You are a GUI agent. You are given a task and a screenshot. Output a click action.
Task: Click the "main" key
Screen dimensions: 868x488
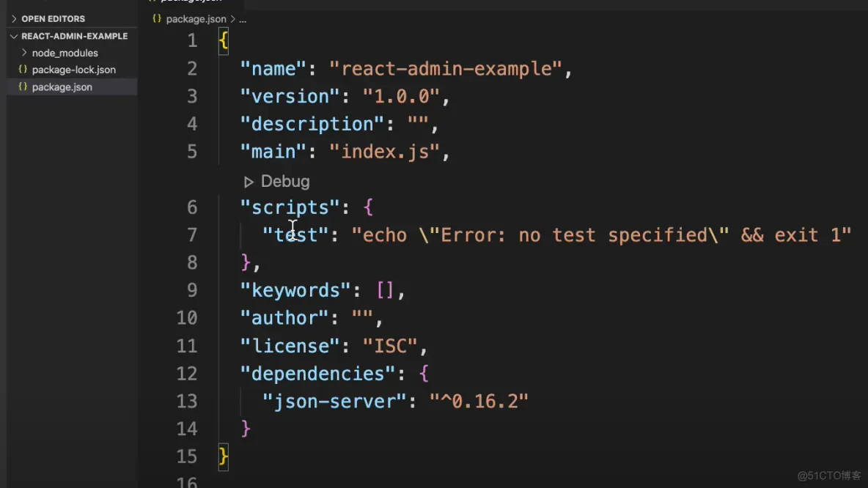(x=273, y=152)
